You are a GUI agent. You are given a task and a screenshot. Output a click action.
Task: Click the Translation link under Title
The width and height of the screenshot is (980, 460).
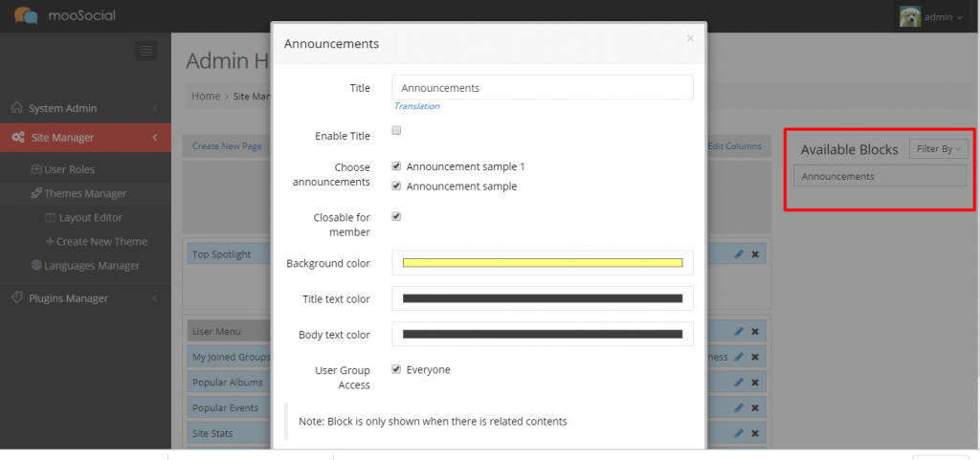(416, 106)
